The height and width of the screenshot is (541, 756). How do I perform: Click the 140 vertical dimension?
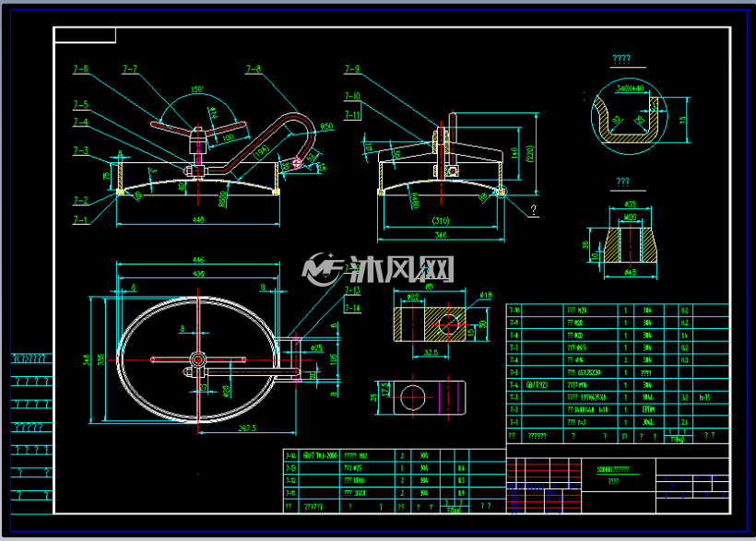[x=514, y=153]
